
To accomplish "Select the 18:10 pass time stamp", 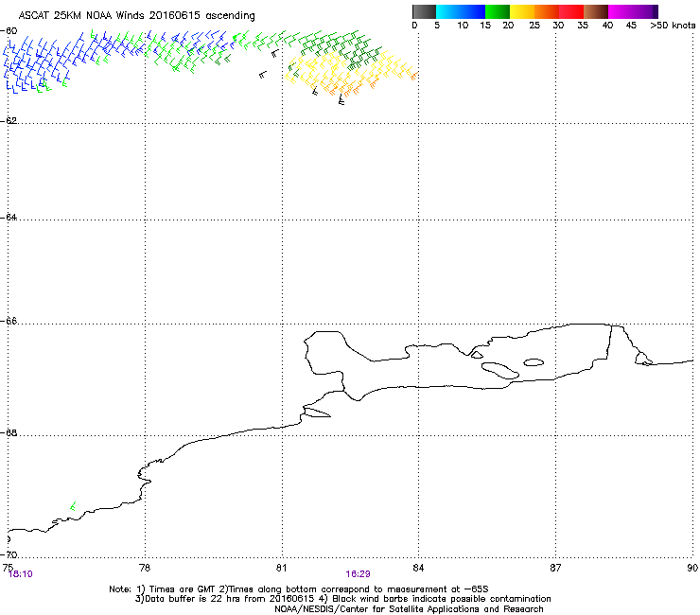I will pos(21,574).
